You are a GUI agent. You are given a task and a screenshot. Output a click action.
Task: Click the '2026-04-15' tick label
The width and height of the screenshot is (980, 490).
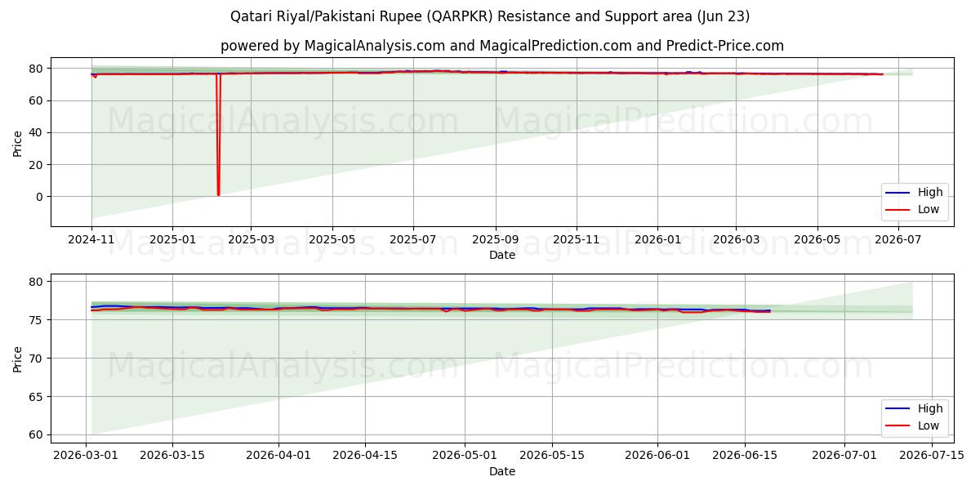tap(365, 456)
